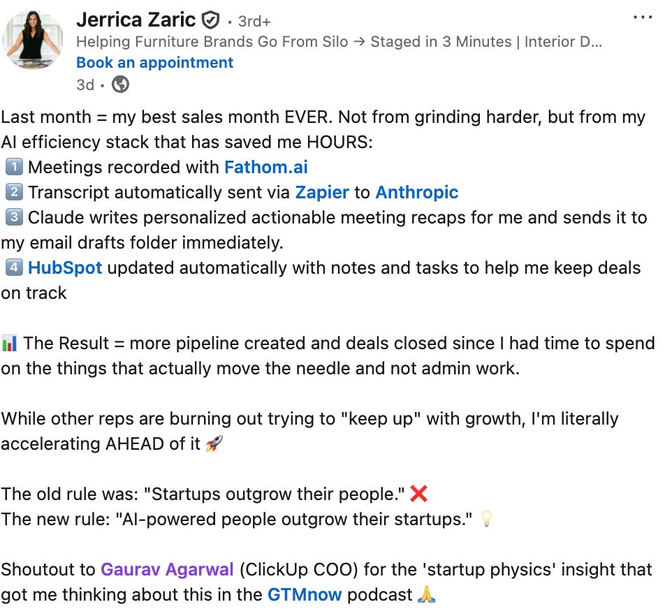This screenshot has height=616, width=672.
Task: Click Jerrica Zaric's profile photo
Action: click(x=33, y=40)
